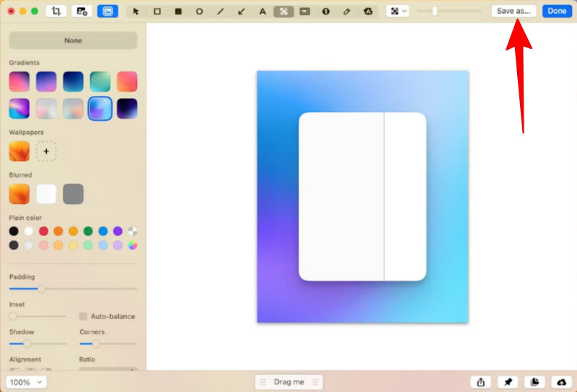Set background to None
The width and height of the screenshot is (577, 392).
pyautogui.click(x=73, y=40)
